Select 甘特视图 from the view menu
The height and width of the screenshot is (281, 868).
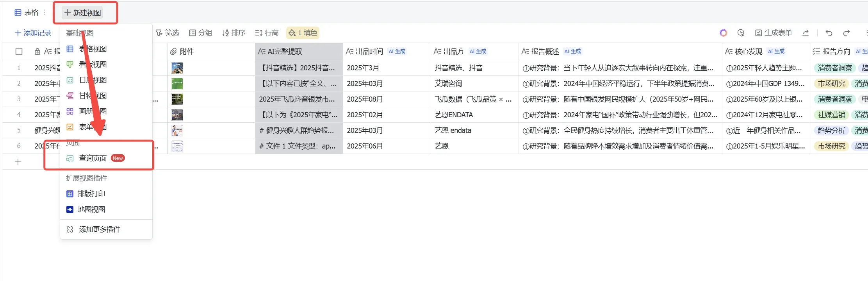[106, 96]
